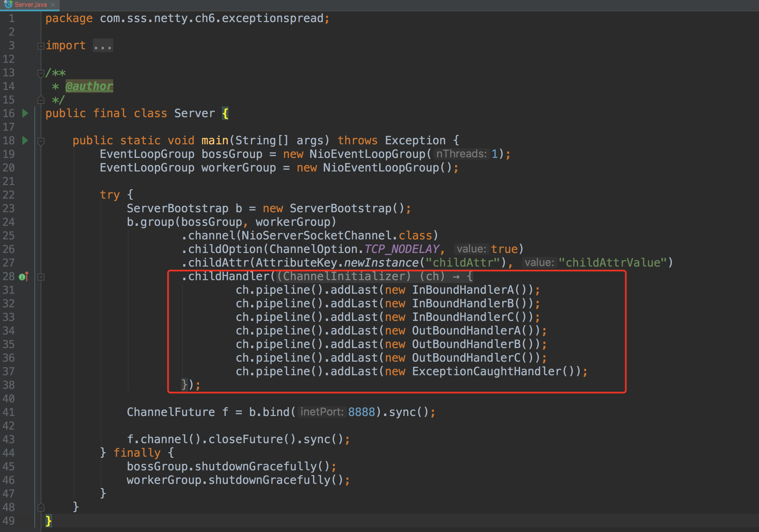Click the folded (ChannelInitializer) (ch) lambda text
The height and width of the screenshot is (532, 759).
pyautogui.click(x=374, y=276)
